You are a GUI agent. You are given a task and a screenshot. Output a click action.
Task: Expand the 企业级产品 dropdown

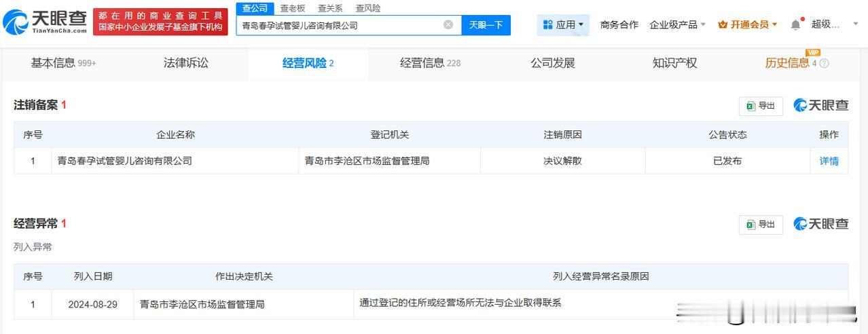[677, 24]
